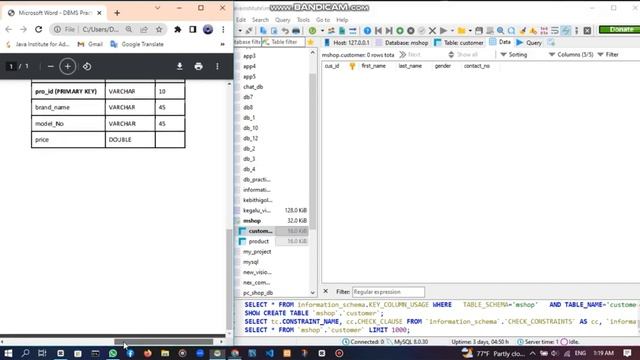Open dropdown arrow beside run query icon
640x360 pixels.
click(452, 31)
